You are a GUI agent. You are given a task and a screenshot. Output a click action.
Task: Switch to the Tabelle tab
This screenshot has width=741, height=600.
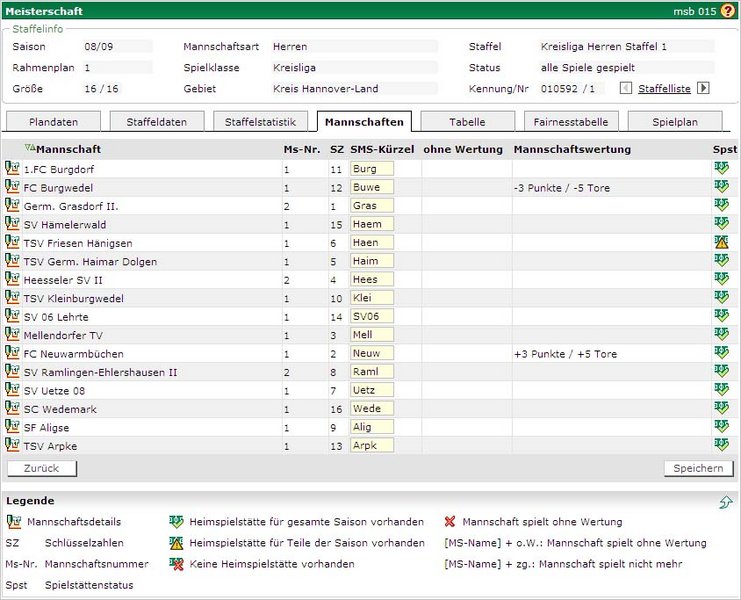coord(467,122)
